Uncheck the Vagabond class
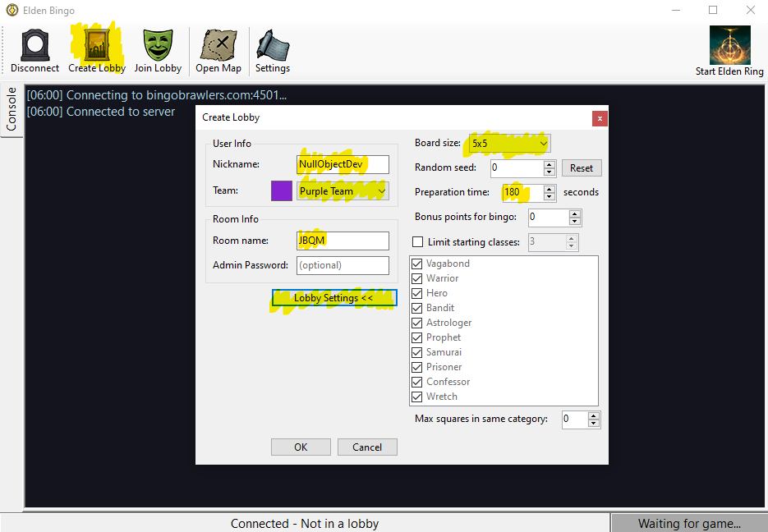This screenshot has height=532, width=768. pyautogui.click(x=417, y=264)
